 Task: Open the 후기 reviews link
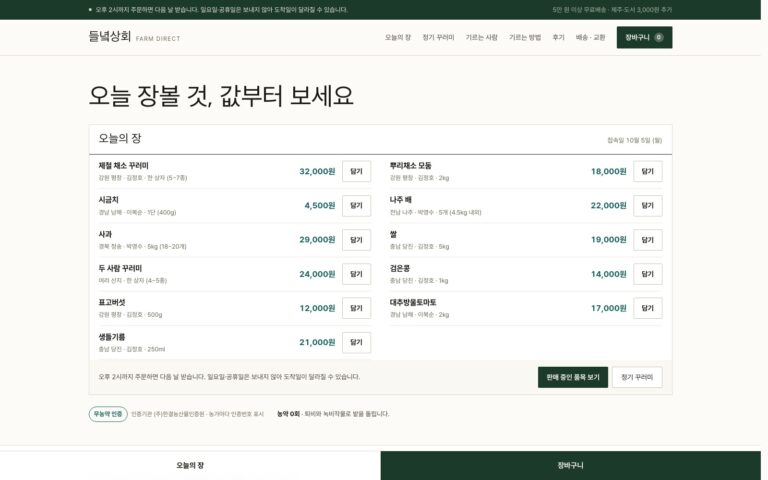tap(558, 37)
